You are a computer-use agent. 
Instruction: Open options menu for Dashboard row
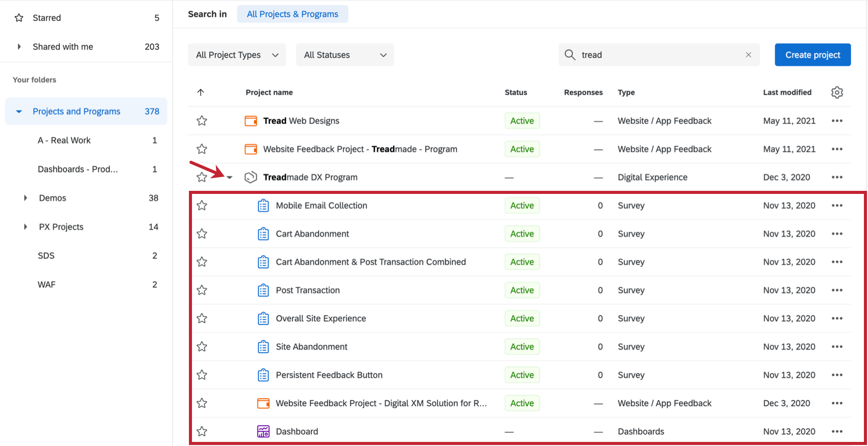tap(837, 431)
